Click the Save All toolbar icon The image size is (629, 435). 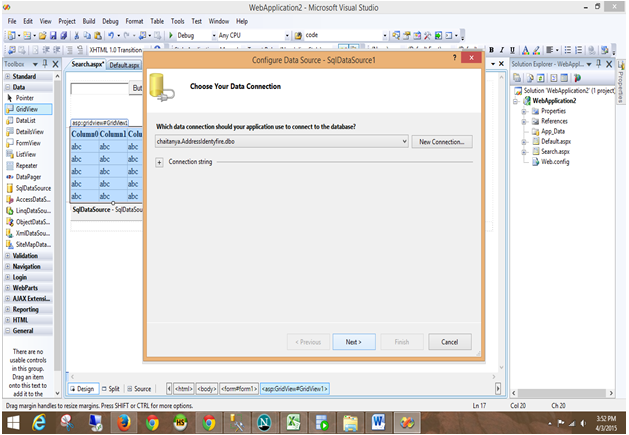coord(63,35)
